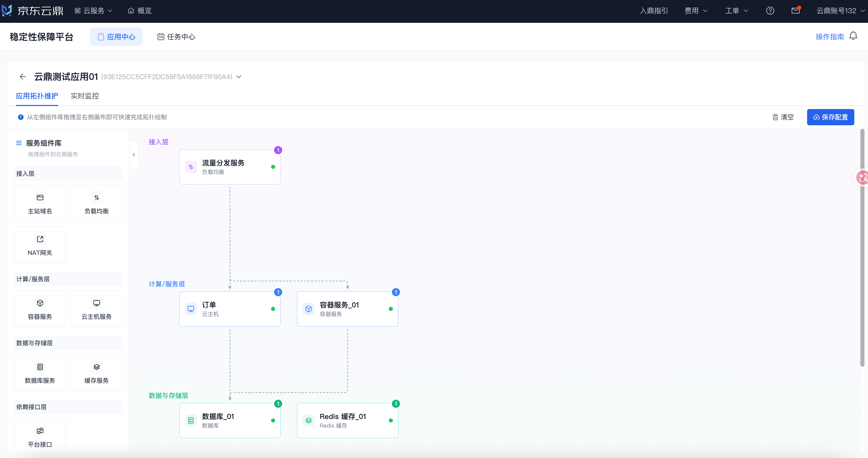Click the 容器服务_01 node
Viewport: 868px width, 458px height.
pos(347,309)
